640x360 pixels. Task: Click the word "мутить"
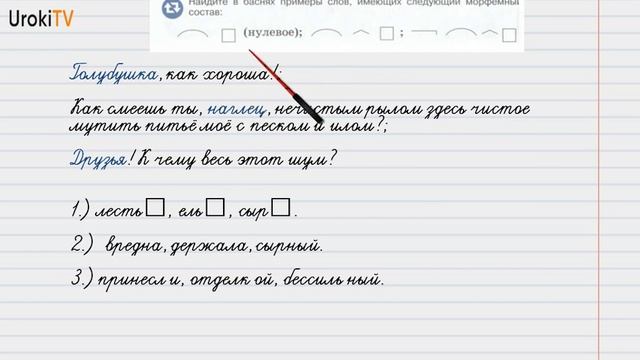pyautogui.click(x=105, y=126)
